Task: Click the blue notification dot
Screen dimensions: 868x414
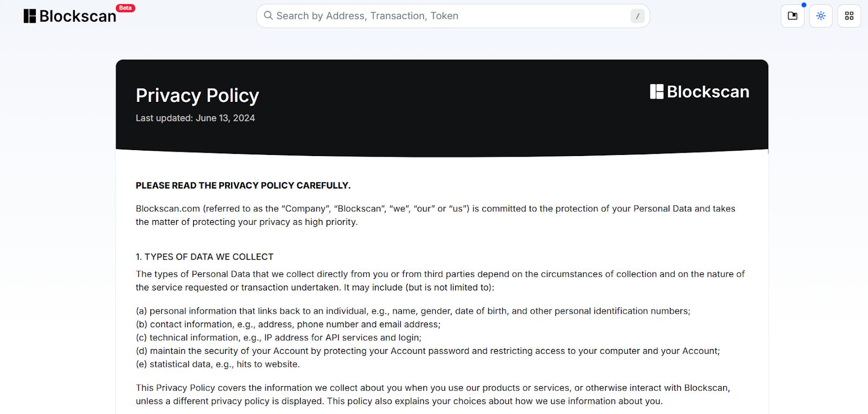Action: (x=804, y=5)
